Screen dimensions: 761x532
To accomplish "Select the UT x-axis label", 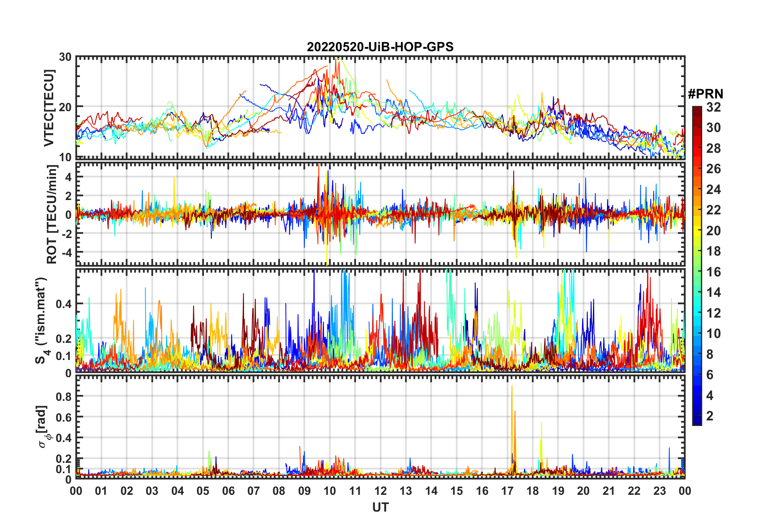I will pos(380,507).
